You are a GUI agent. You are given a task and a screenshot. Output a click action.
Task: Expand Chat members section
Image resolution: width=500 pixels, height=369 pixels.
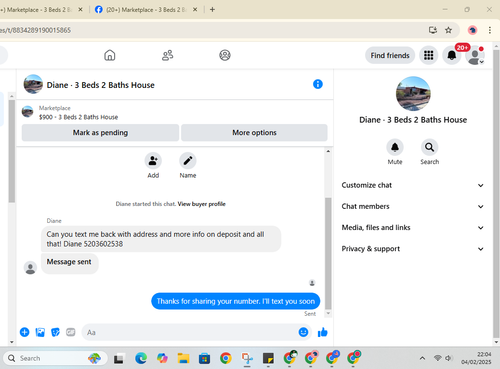click(x=413, y=206)
